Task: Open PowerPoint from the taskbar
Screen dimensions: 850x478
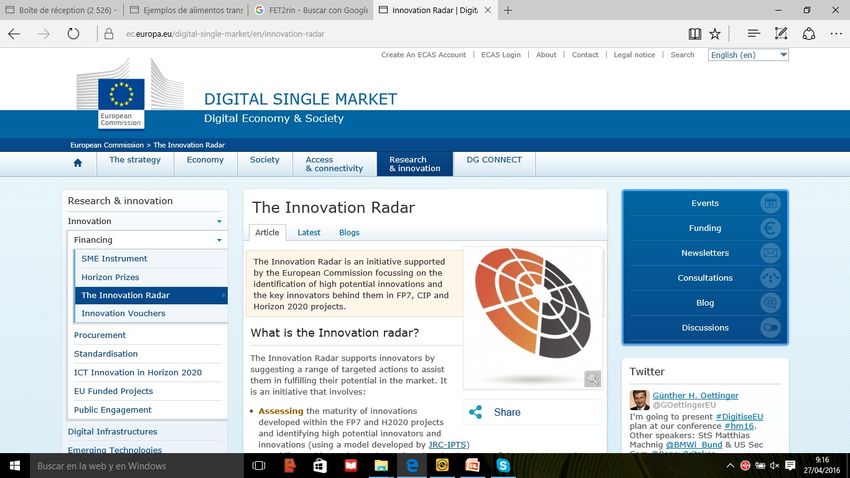Action: [472, 466]
